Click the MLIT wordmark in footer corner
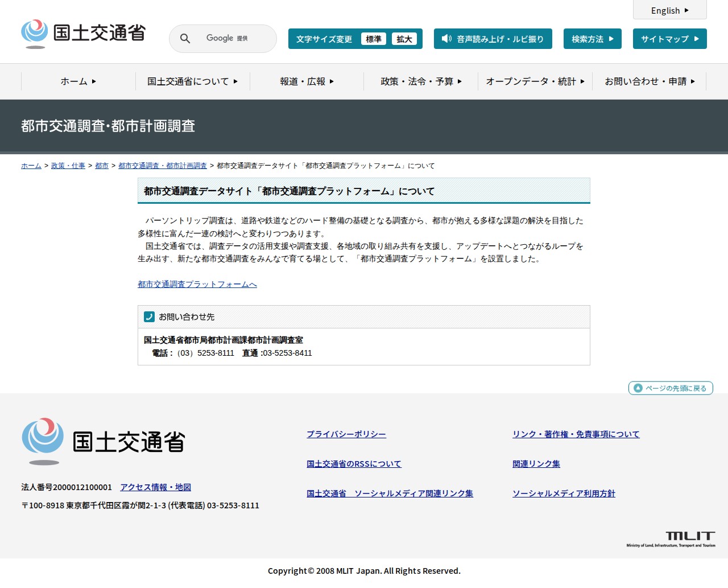 690,536
